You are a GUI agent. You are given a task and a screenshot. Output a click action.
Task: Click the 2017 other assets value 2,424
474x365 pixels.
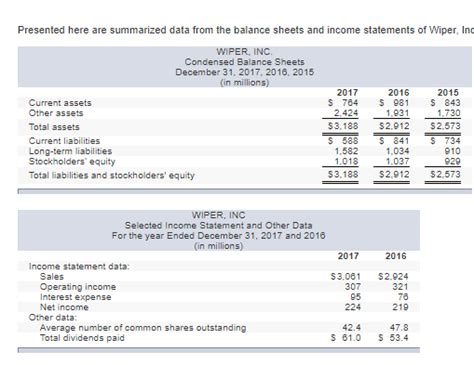point(346,113)
